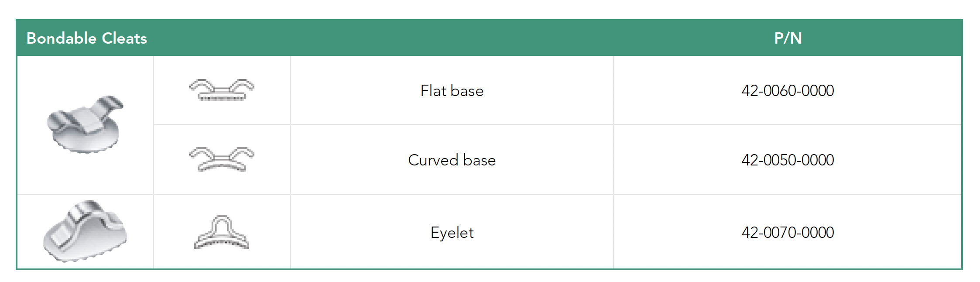
Task: Click the left hook of the flat base diagram
Action: click(200, 84)
